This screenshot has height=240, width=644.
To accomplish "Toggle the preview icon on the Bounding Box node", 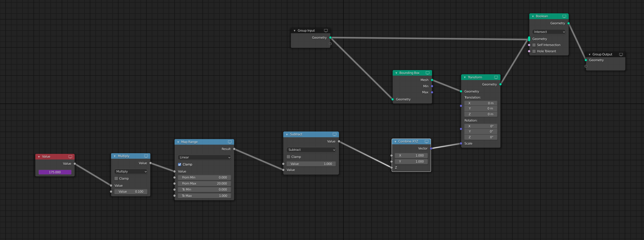I will click(x=428, y=73).
